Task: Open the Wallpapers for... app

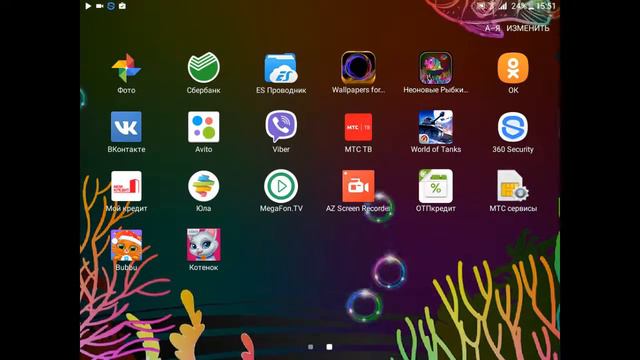Action: (x=358, y=67)
